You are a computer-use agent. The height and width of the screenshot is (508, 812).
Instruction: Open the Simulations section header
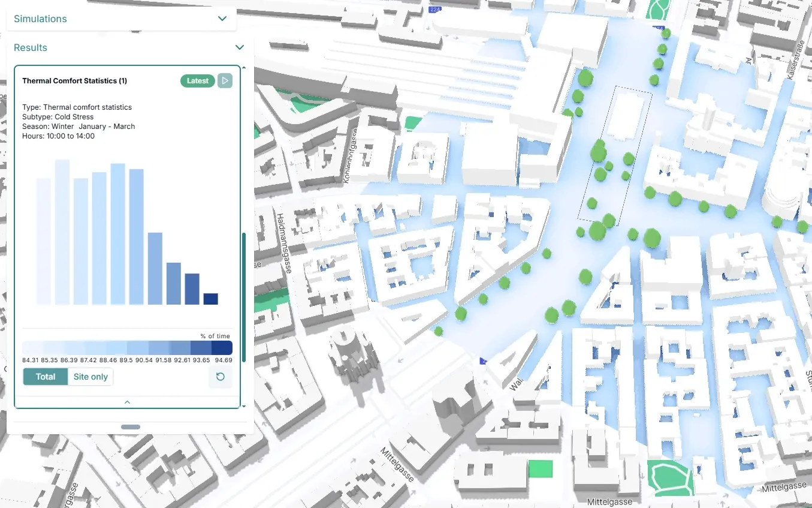122,19
